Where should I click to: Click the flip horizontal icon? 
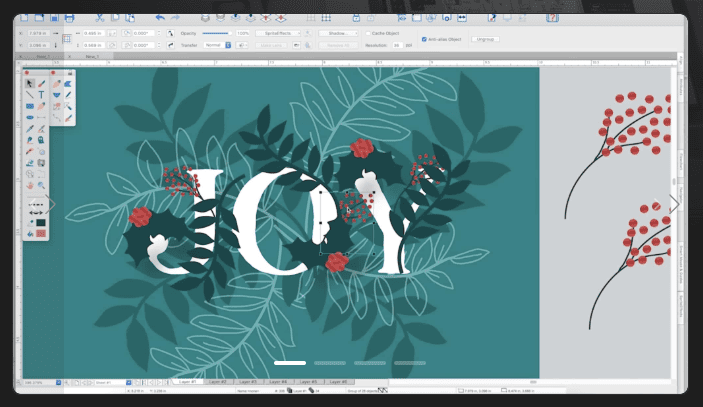(x=170, y=33)
